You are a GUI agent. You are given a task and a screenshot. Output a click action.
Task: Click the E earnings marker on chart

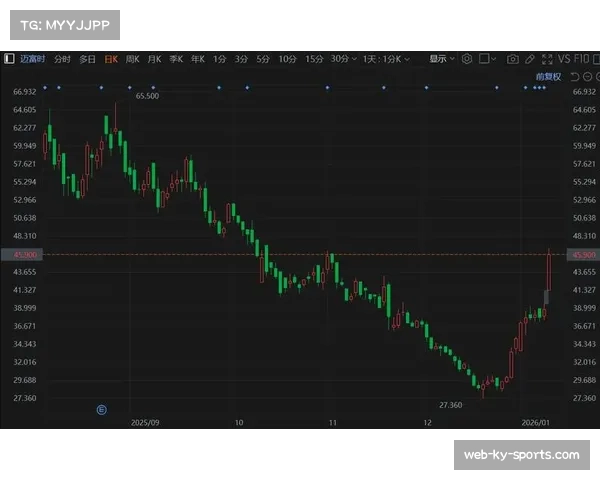point(101,409)
